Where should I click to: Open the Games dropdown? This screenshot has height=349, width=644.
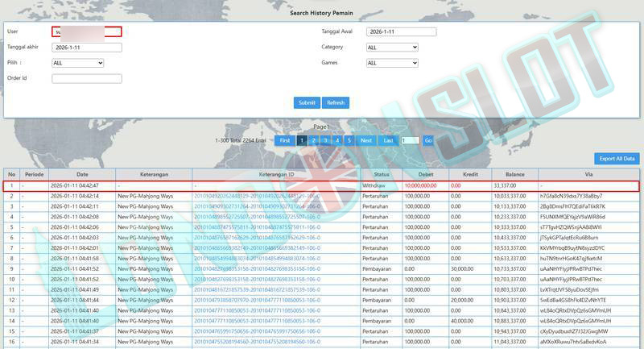point(392,63)
